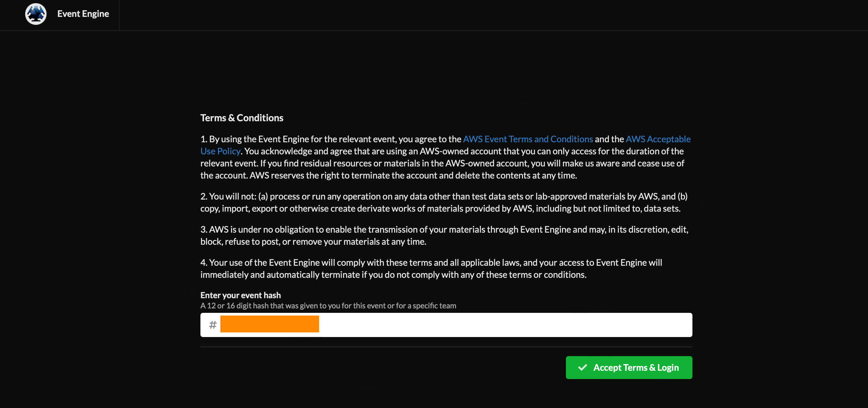
Task: Click sentence about AWS terminating the account
Action: [x=413, y=175]
